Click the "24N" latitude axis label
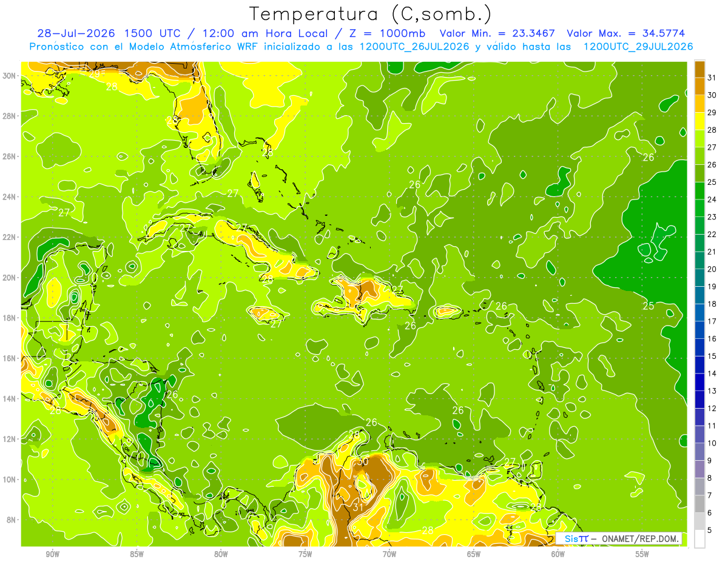728x562 pixels. pyautogui.click(x=9, y=197)
